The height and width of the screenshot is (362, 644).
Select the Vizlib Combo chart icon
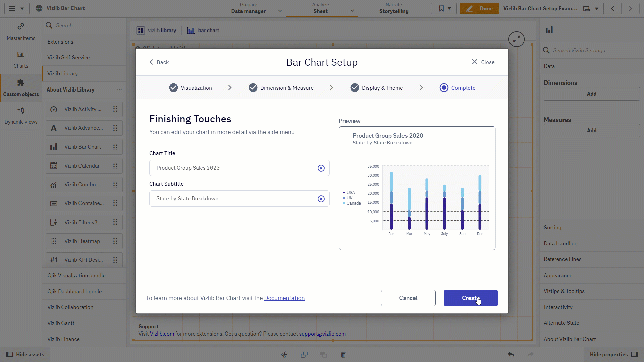coord(54,185)
